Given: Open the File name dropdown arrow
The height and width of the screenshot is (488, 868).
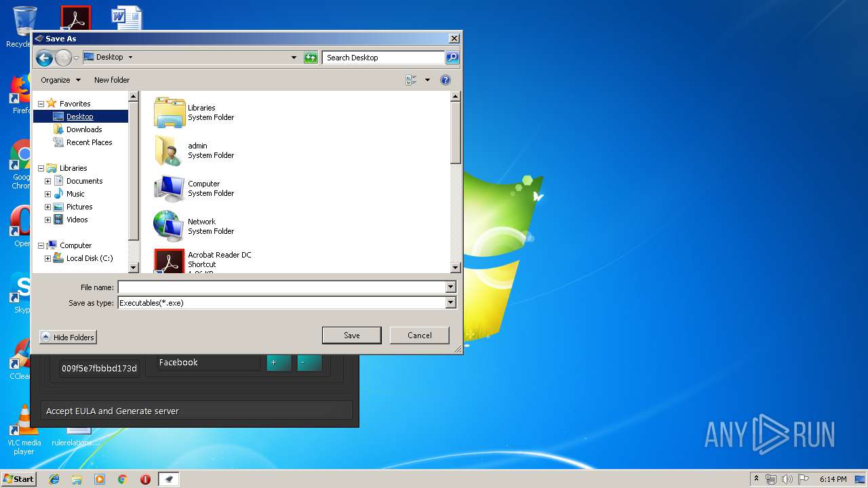Looking at the screenshot, I should [x=450, y=287].
